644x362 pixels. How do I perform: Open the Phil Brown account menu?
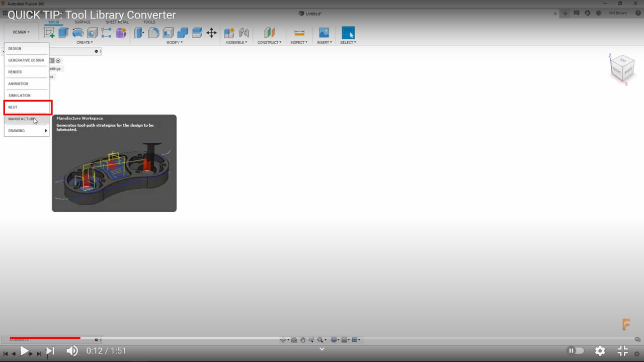point(618,14)
